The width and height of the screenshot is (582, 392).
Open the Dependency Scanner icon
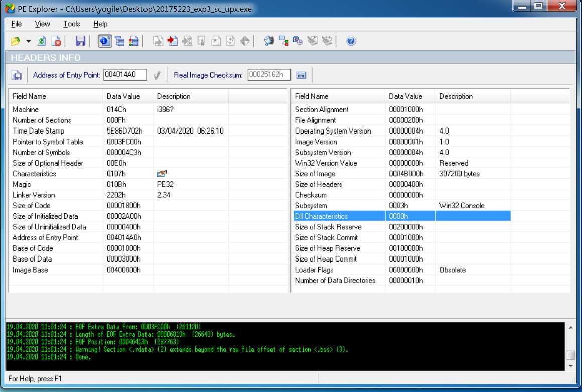[283, 41]
